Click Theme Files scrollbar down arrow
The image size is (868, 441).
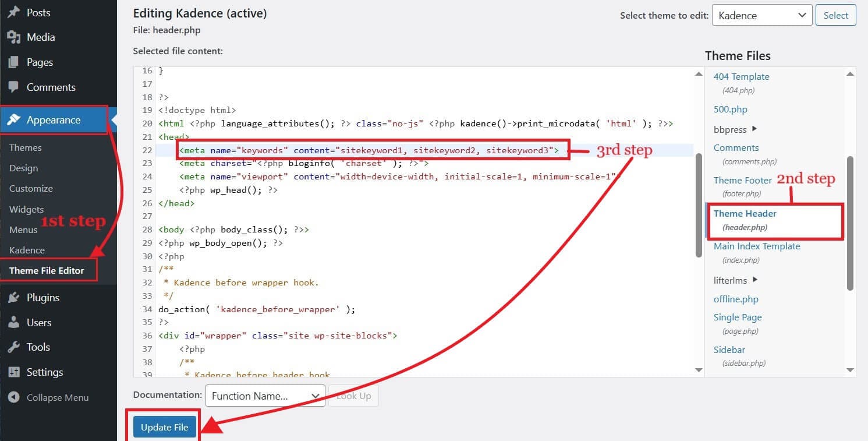tap(850, 369)
